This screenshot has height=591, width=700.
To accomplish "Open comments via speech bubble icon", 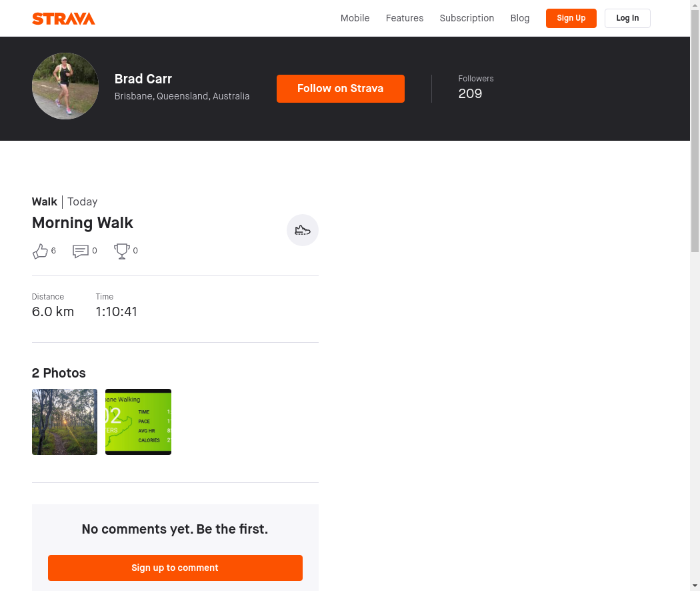I will pyautogui.click(x=81, y=251).
